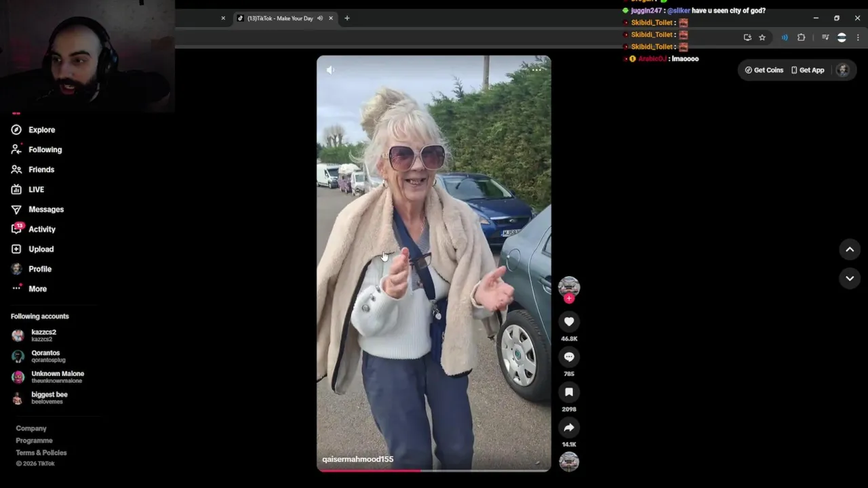Click ArabicOJ username in chat overlay
Screen dimensions: 868x488
click(x=652, y=59)
